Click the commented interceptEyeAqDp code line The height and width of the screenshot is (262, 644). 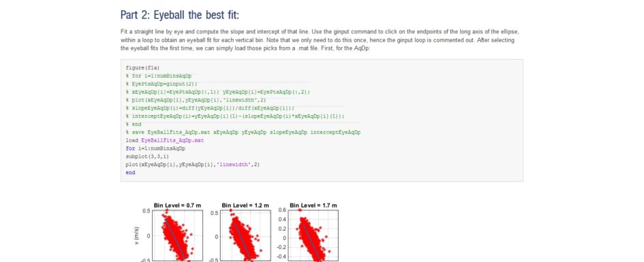235,116
